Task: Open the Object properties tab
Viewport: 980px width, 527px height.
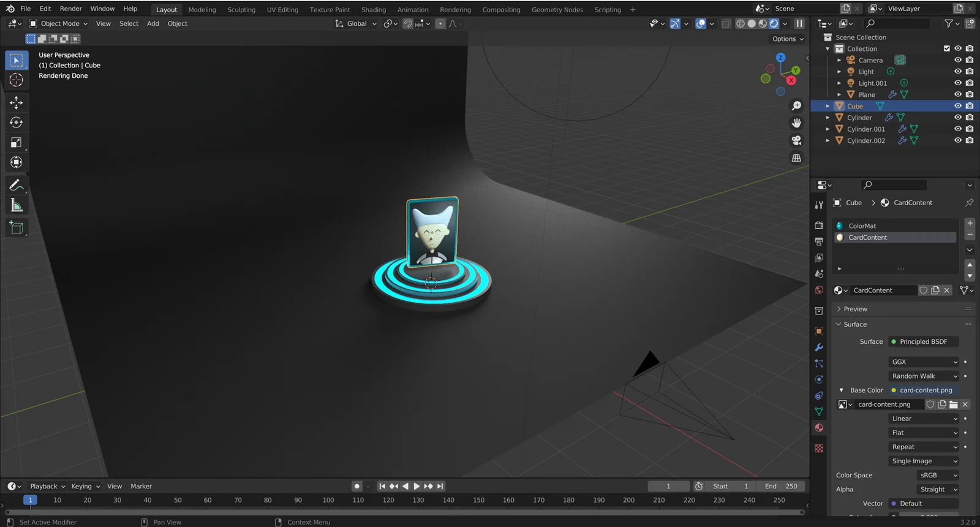Action: [819, 332]
